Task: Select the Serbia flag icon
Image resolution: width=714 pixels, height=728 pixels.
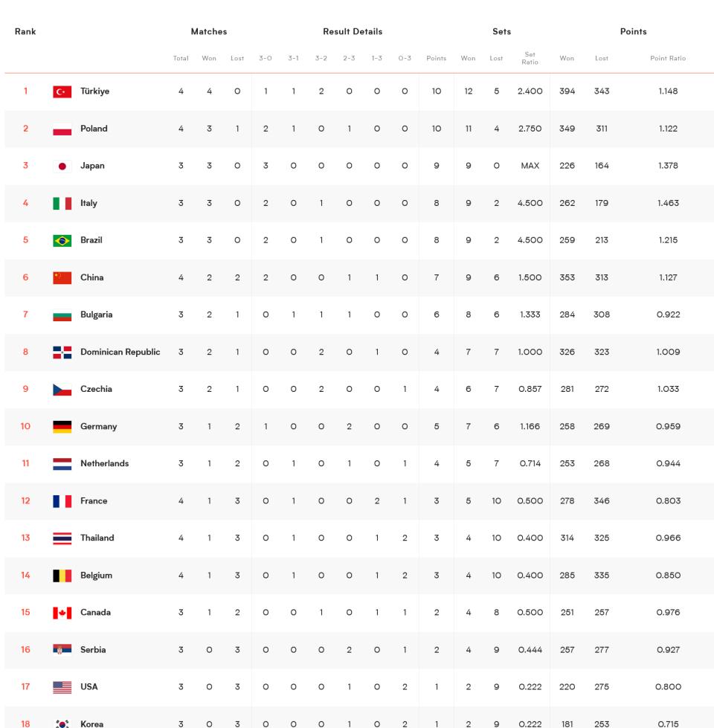Action: click(62, 650)
